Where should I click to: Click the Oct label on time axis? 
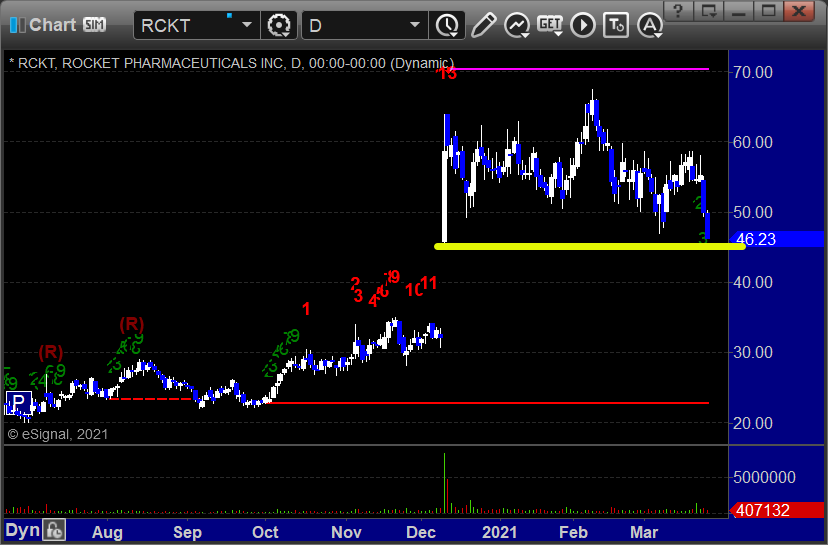(265, 532)
